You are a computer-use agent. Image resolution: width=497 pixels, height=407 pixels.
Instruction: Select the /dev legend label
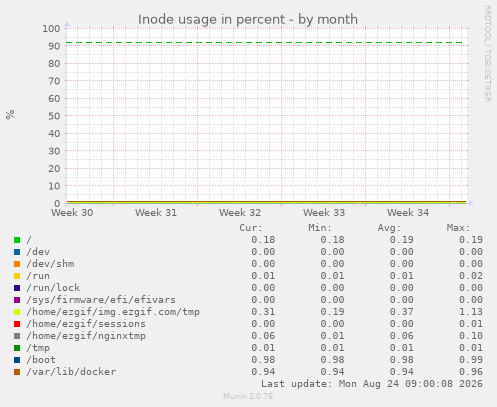pos(38,252)
